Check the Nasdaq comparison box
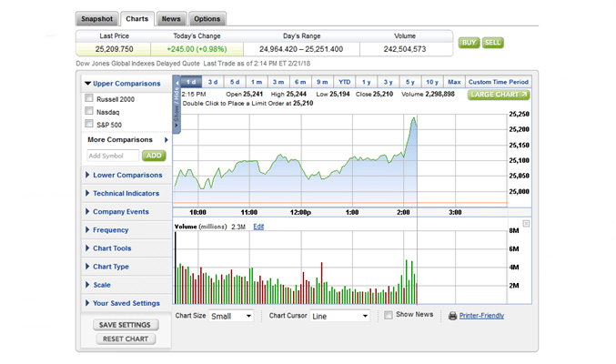 89,112
